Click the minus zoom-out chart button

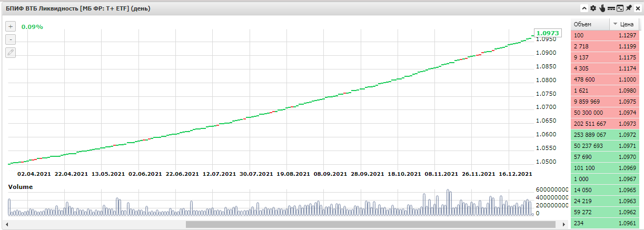11,39
